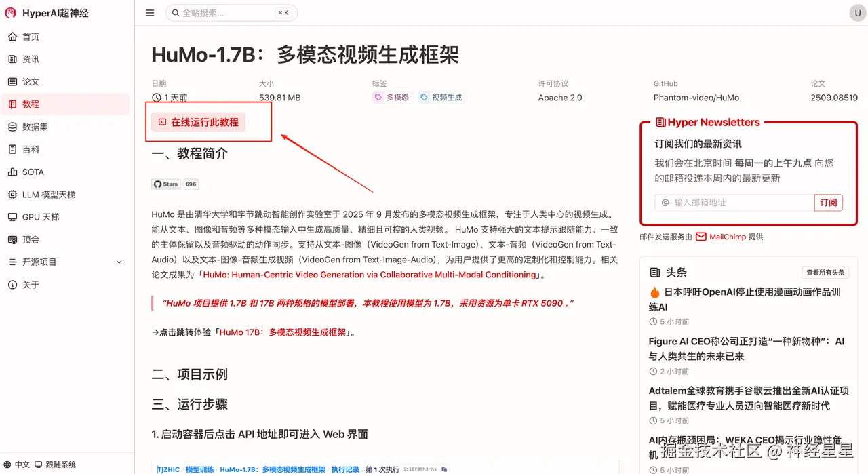Open the MailChimp link

click(728, 237)
